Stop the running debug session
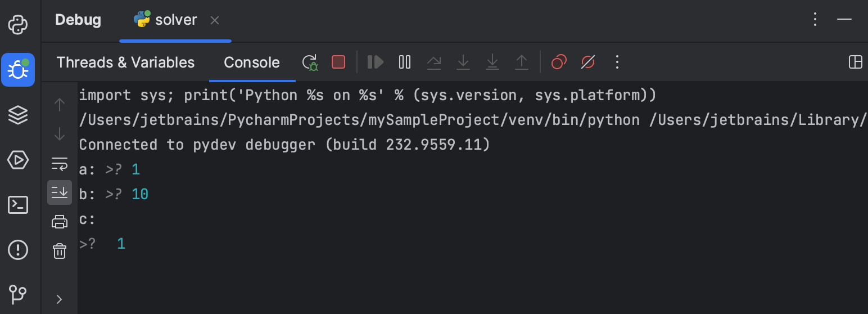The width and height of the screenshot is (868, 314). [338, 62]
